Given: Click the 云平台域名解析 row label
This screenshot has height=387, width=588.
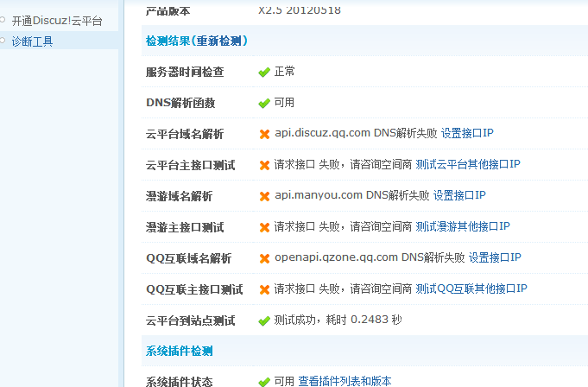Looking at the screenshot, I should coord(185,134).
